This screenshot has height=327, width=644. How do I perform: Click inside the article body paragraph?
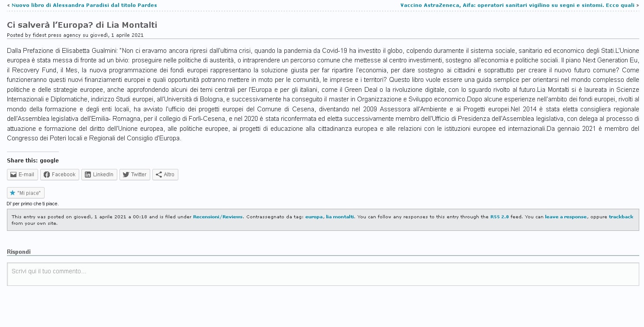coord(322,94)
